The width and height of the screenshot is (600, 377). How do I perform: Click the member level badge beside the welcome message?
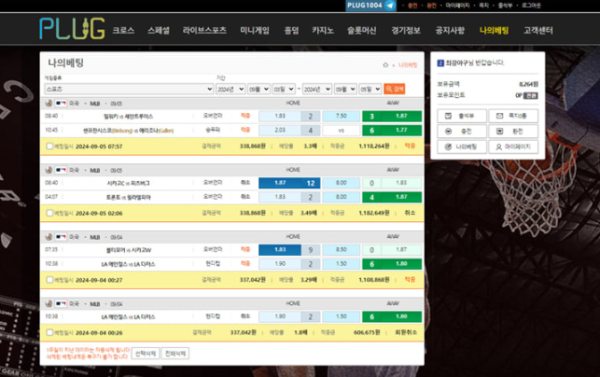(440, 63)
